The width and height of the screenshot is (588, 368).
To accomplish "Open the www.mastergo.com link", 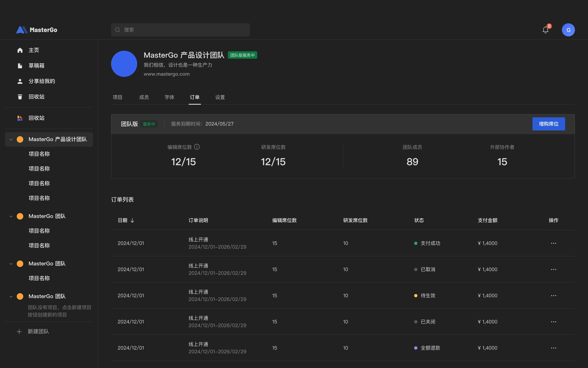I will coord(167,74).
